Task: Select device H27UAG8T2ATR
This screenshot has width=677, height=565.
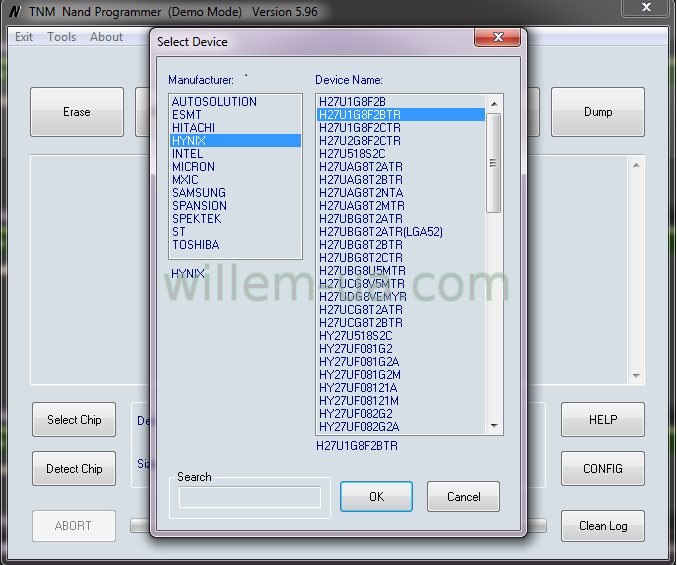Action: point(401,167)
